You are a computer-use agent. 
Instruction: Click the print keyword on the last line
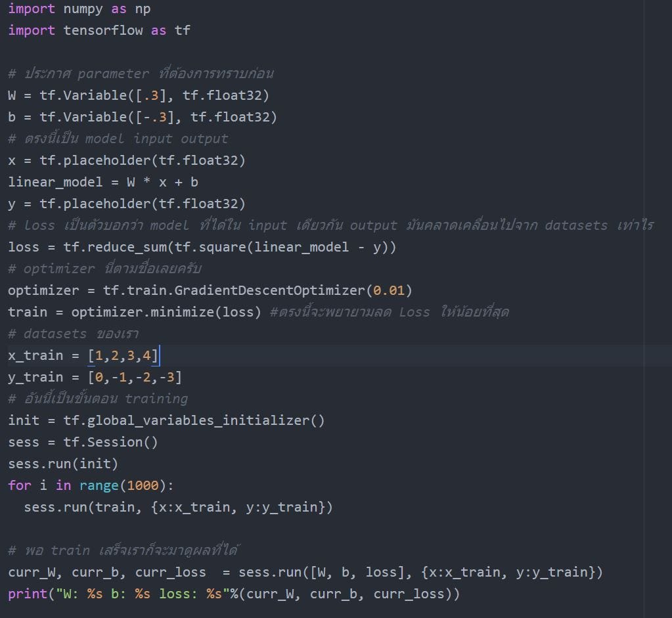click(x=24, y=594)
